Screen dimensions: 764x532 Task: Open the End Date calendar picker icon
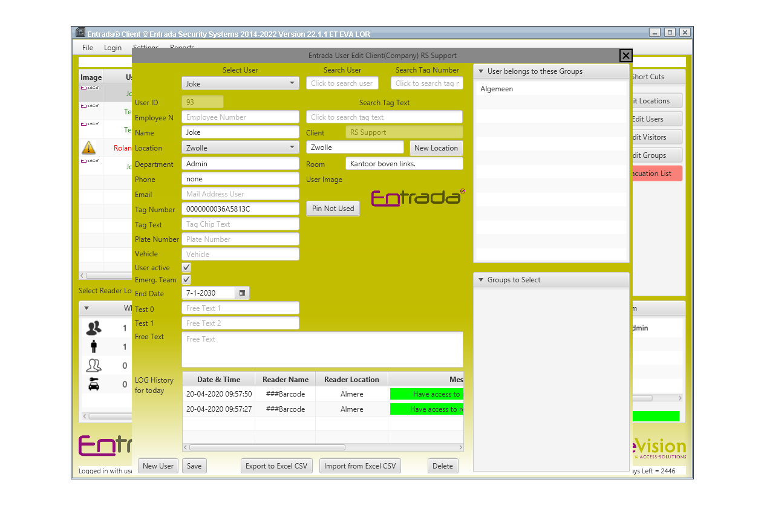tap(242, 293)
